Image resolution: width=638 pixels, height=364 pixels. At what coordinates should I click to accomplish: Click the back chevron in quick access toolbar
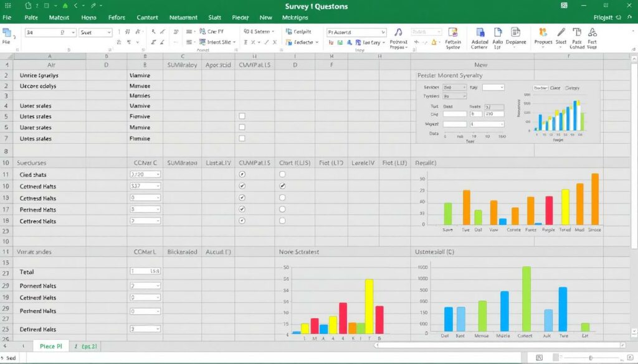pyautogui.click(x=75, y=6)
